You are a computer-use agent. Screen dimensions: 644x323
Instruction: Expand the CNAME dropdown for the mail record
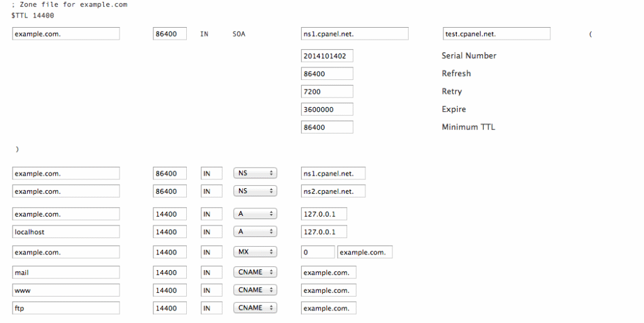255,272
